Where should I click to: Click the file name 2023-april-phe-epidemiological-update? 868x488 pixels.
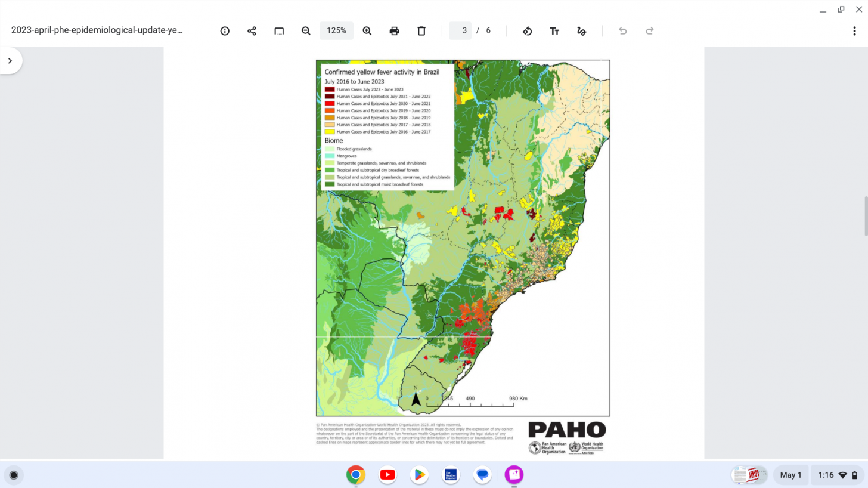coord(97,30)
